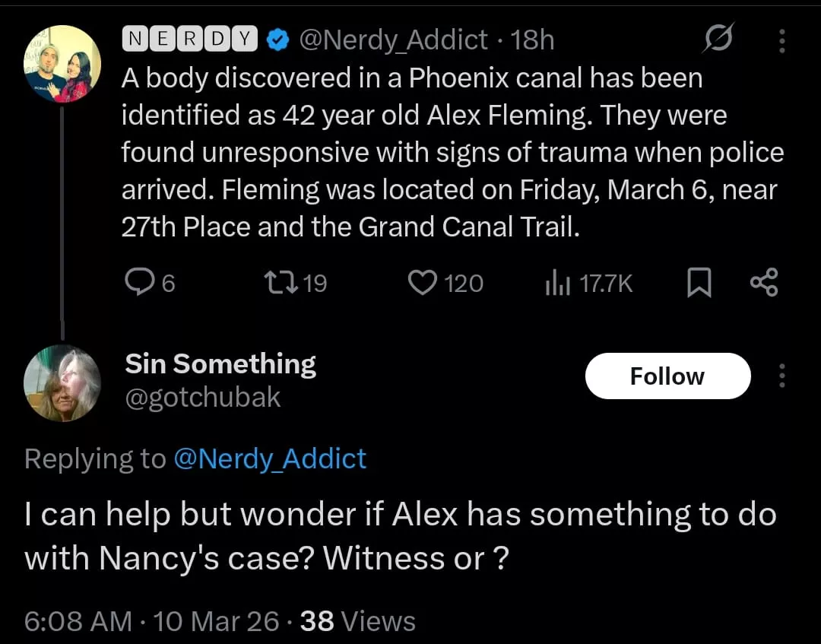This screenshot has width=821, height=644.
Task: Tap the Grok slashed-circle icon
Action: click(716, 40)
